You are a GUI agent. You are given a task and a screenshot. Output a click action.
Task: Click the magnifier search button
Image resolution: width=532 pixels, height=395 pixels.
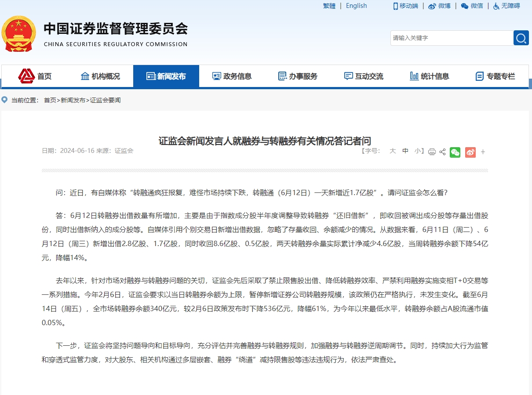click(521, 38)
